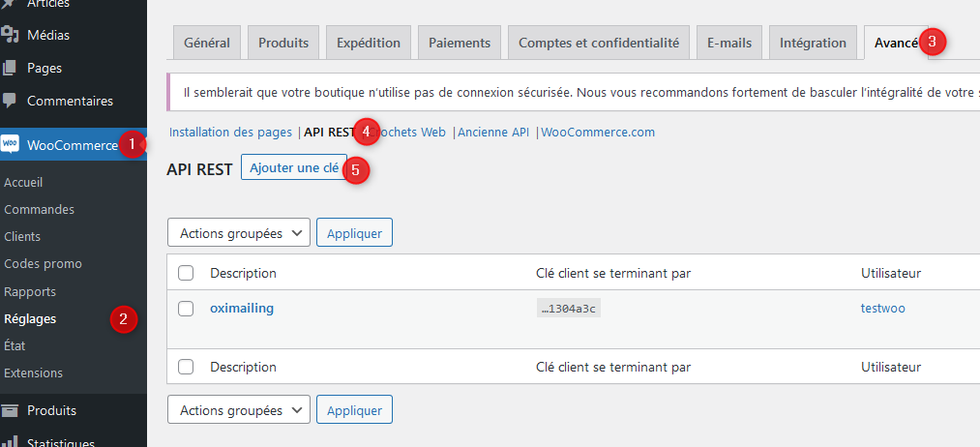Screen dimensions: 980x447
Task: Click the Médias icon in sidebar
Action: (x=11, y=35)
